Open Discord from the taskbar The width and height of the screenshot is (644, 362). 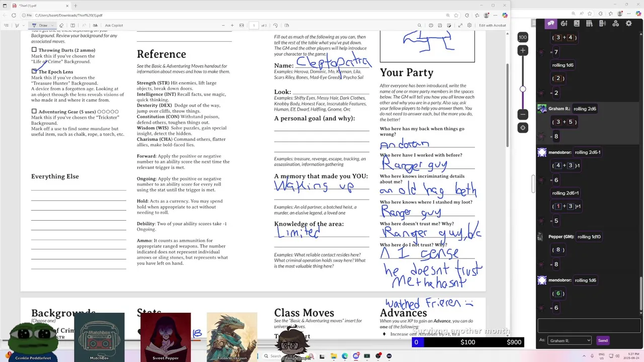pyautogui.click(x=356, y=356)
